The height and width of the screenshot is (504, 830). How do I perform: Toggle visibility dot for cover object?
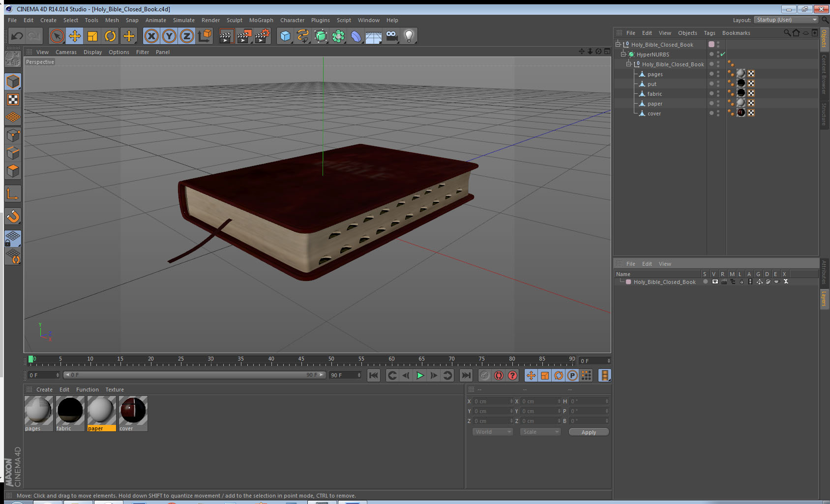711,113
